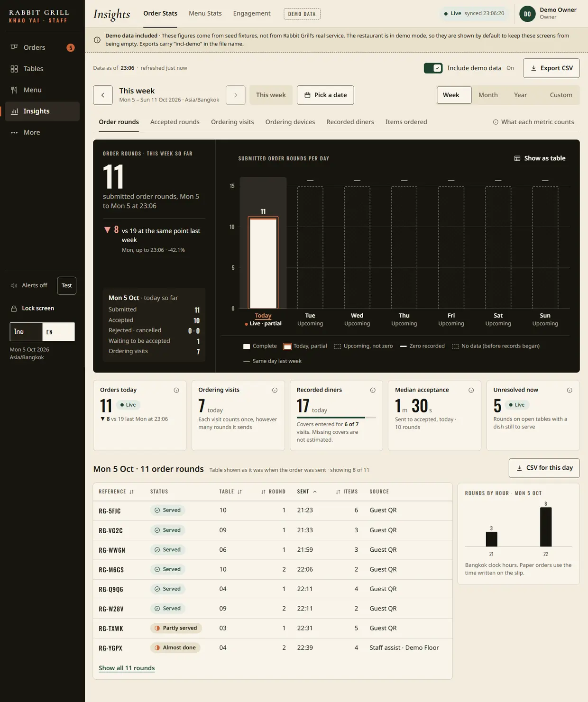Go to the previous week arrow
This screenshot has height=702, width=588.
(x=103, y=95)
